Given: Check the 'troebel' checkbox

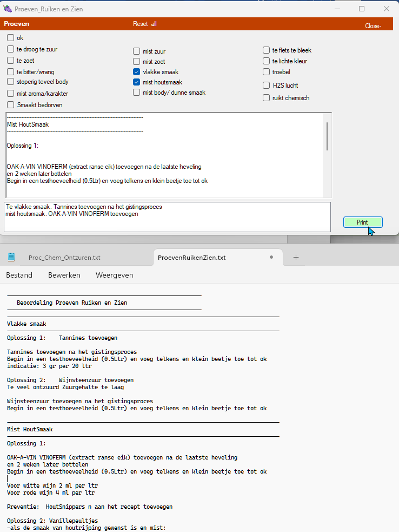Looking at the screenshot, I should click(267, 72).
